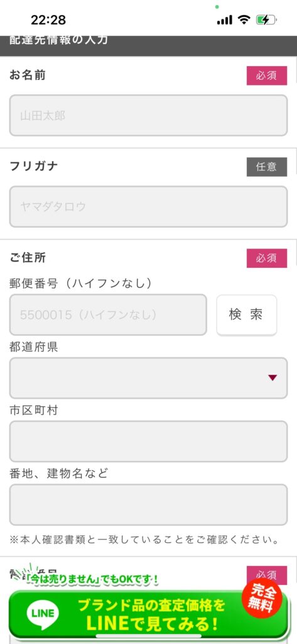The height and width of the screenshot is (644, 297).
Task: Focus the 市区町村 input field
Action: 148,441
